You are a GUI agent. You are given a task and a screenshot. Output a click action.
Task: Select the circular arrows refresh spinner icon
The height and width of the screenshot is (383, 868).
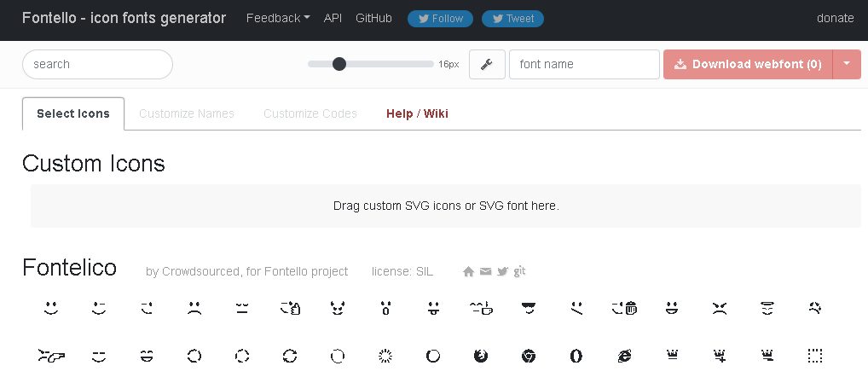click(290, 356)
